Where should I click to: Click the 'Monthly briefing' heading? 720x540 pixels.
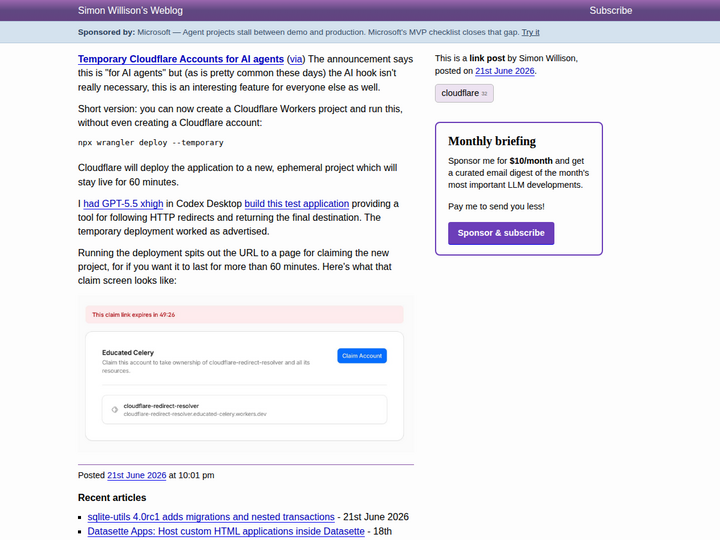coord(492,141)
